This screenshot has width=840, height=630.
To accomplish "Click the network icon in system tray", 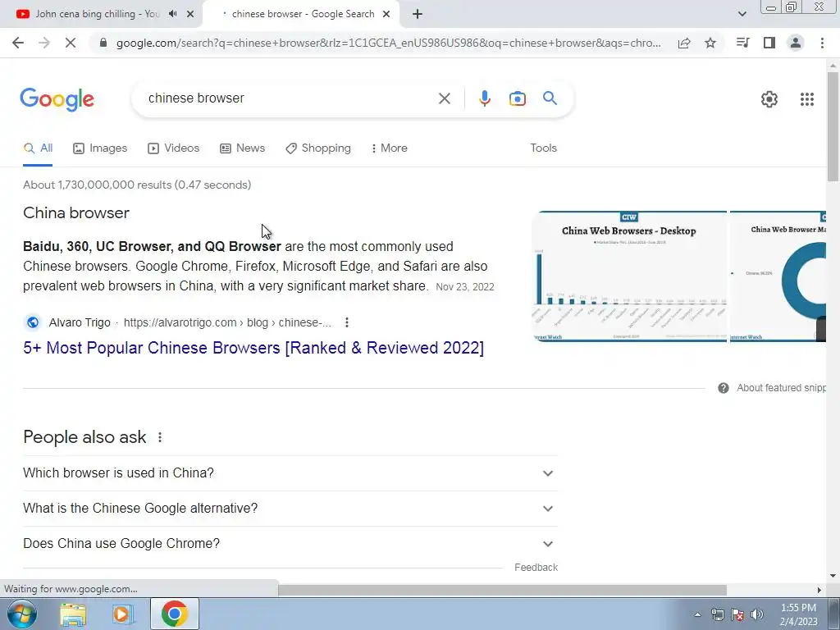I will 717,614.
